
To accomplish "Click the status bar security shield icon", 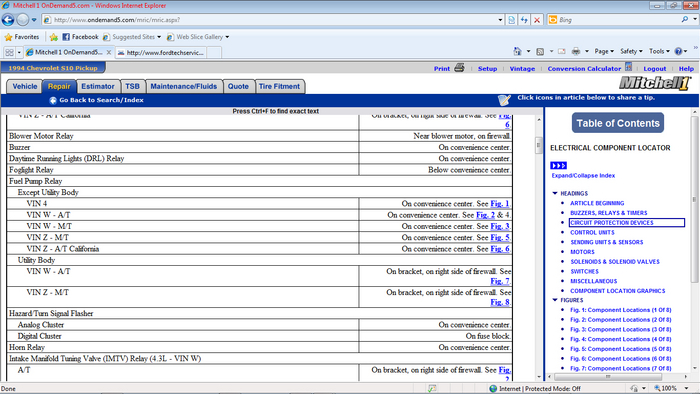I will (x=432, y=389).
